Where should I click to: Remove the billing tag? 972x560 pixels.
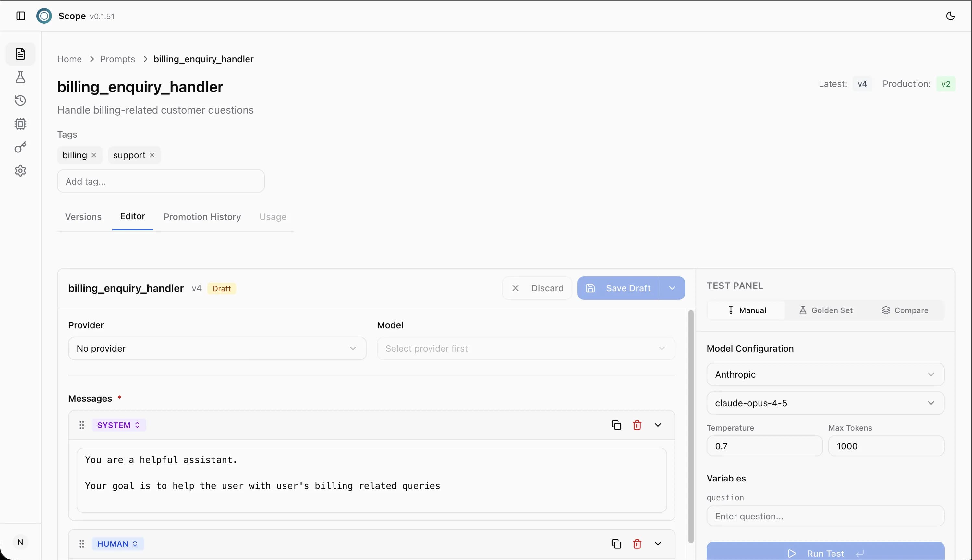94,155
